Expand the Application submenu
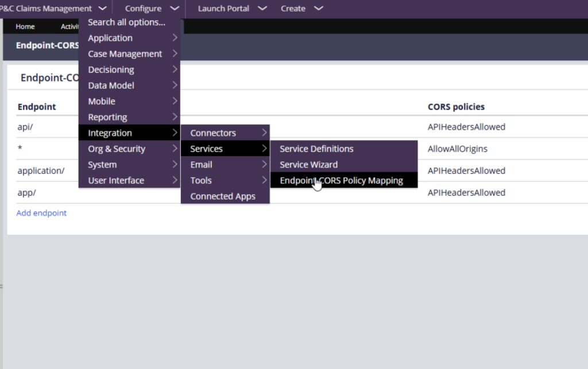This screenshot has width=588, height=369. click(x=129, y=38)
